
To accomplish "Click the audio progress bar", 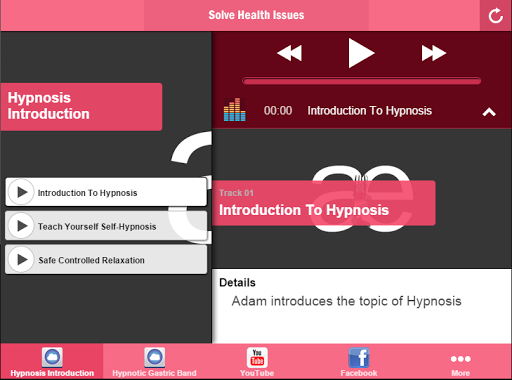I will pos(361,81).
